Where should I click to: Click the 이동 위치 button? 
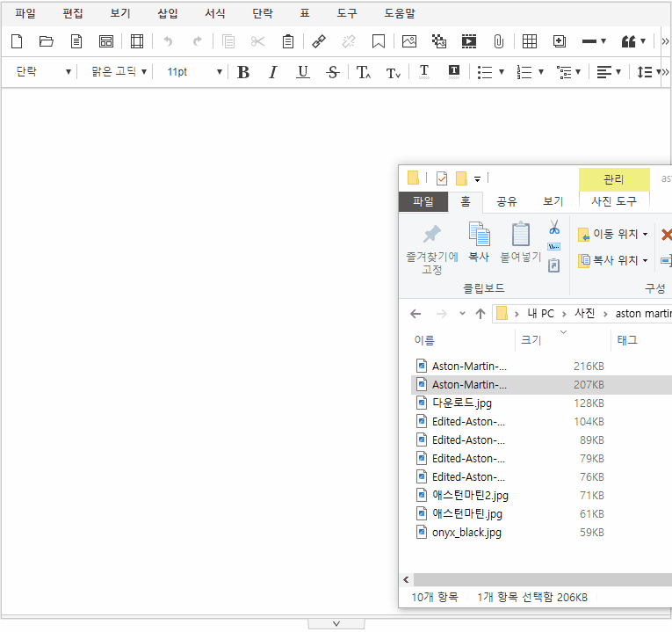(x=613, y=235)
